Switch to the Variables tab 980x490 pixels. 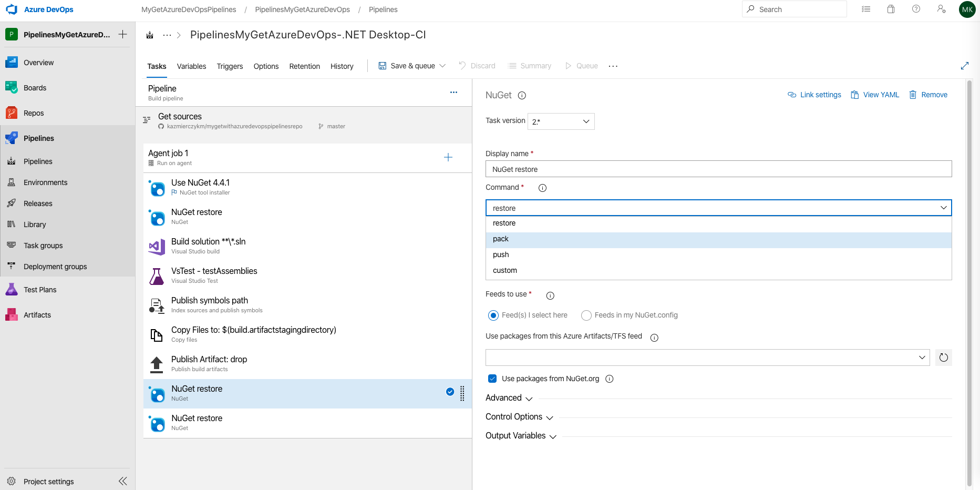tap(191, 66)
